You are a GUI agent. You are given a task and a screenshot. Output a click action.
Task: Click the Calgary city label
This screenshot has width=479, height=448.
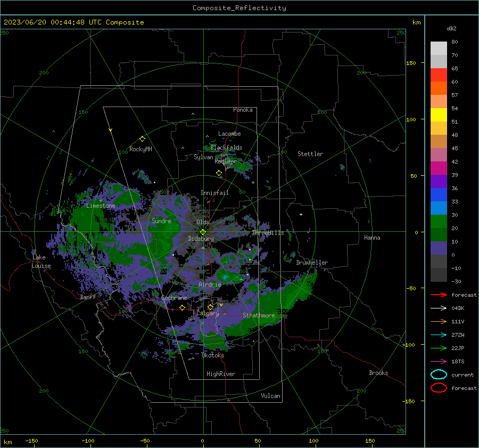(208, 313)
